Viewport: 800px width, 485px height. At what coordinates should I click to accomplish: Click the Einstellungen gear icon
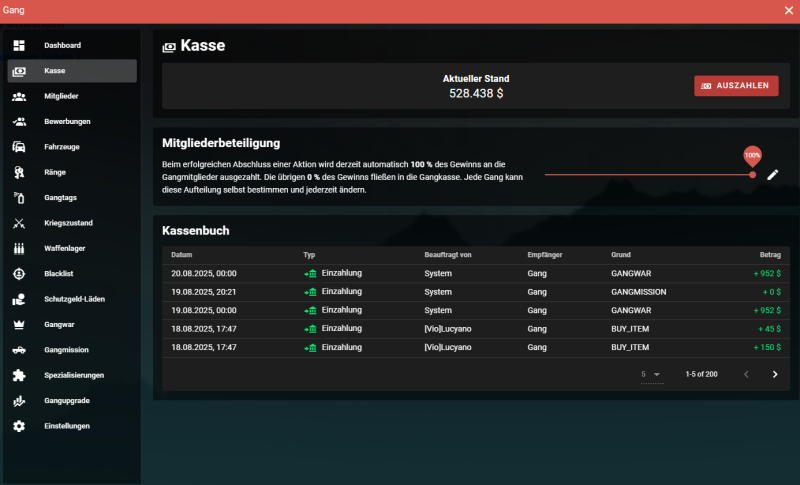[19, 426]
